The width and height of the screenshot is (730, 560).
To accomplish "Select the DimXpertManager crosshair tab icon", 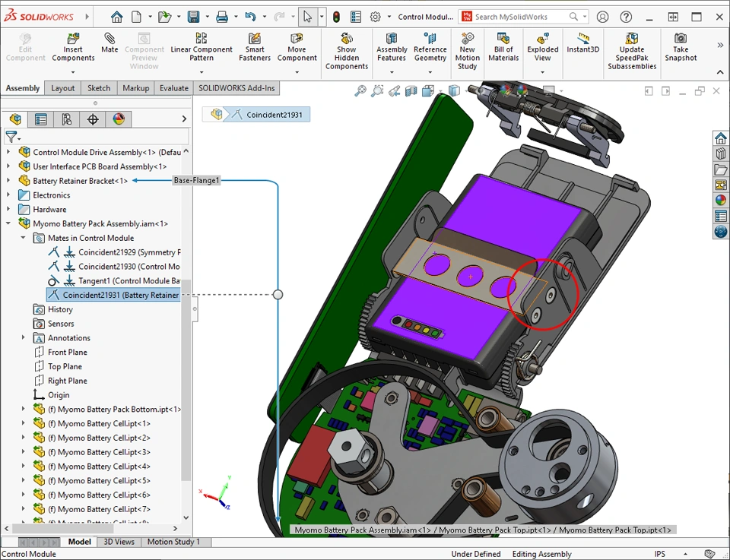I will click(x=93, y=119).
